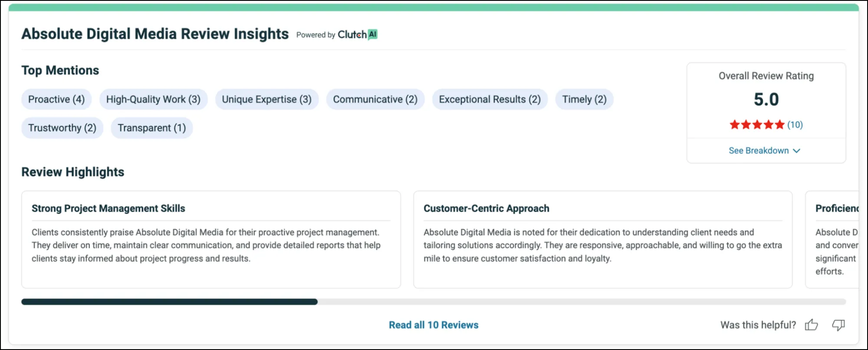Click the Was this helpful? text
Image resolution: width=868 pixels, height=350 pixels.
pos(758,325)
